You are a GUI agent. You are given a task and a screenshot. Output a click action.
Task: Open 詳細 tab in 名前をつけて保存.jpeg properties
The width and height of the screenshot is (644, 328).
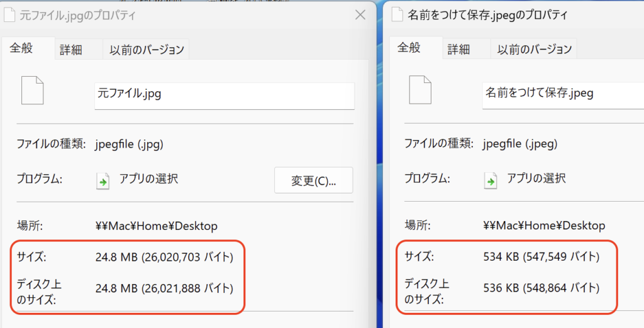point(466,49)
